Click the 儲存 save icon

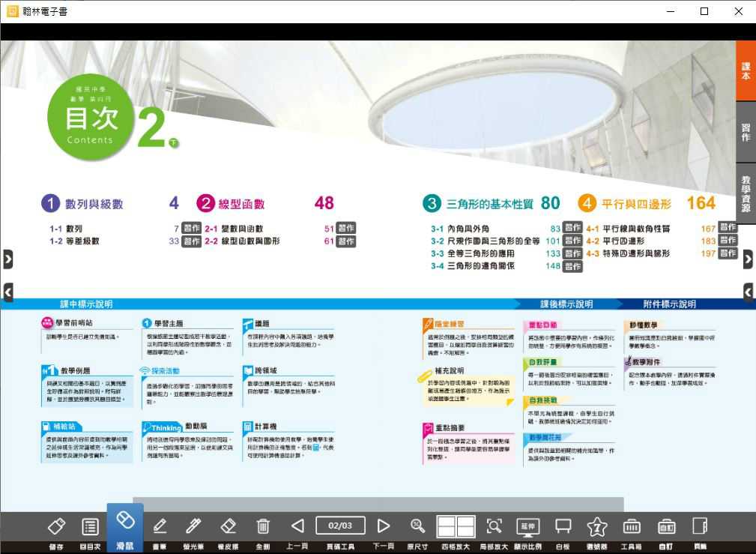56,526
